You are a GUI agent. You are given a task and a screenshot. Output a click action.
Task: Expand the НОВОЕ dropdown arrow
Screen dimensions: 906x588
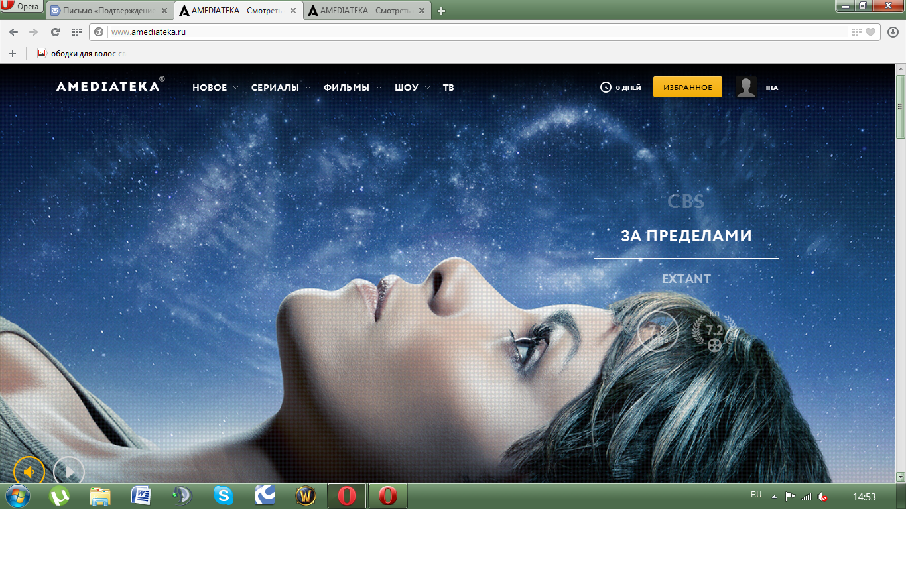[x=235, y=88]
